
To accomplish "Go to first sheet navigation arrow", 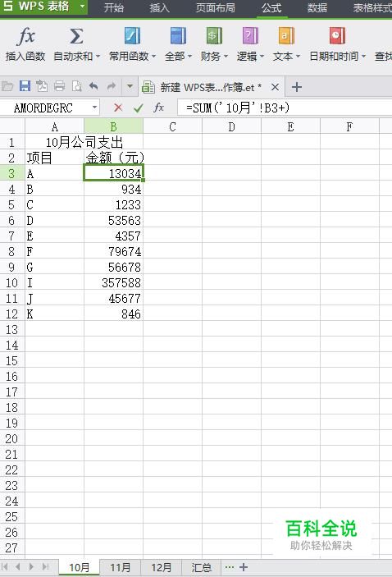I will (x=5, y=566).
